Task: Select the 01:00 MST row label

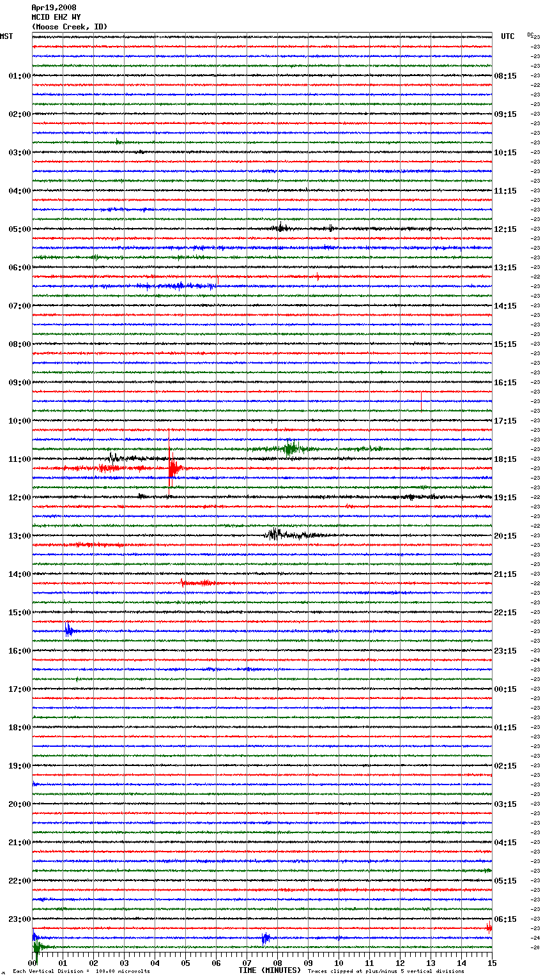Action: [x=20, y=76]
